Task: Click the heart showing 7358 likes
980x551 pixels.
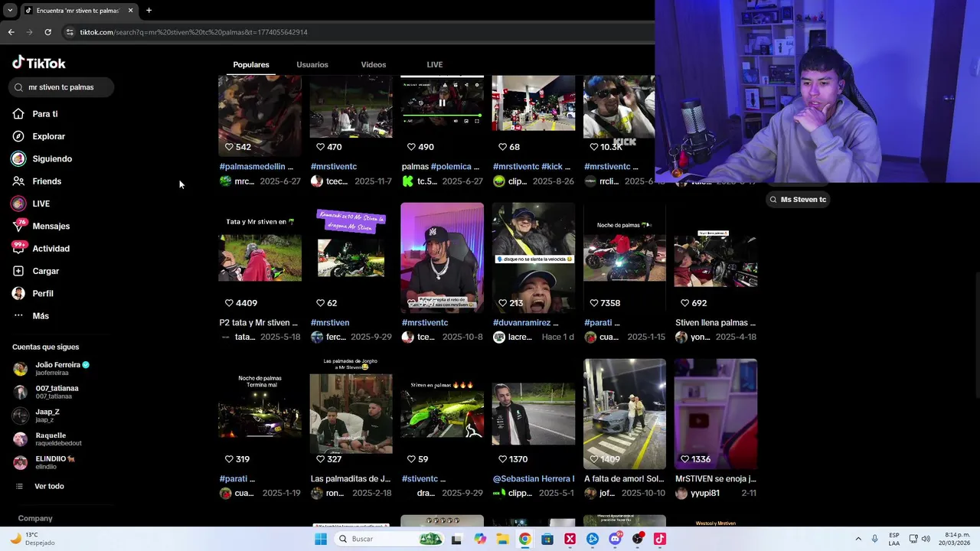Action: click(x=593, y=303)
